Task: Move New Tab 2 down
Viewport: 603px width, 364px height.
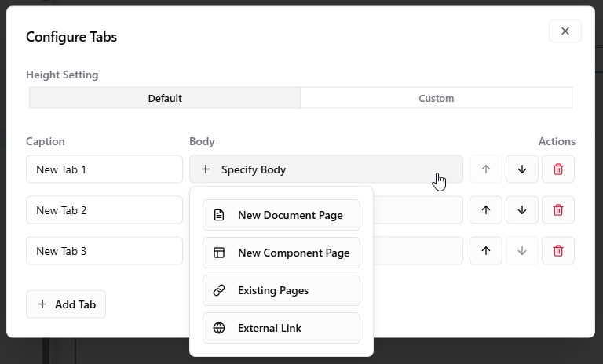Action: point(522,210)
